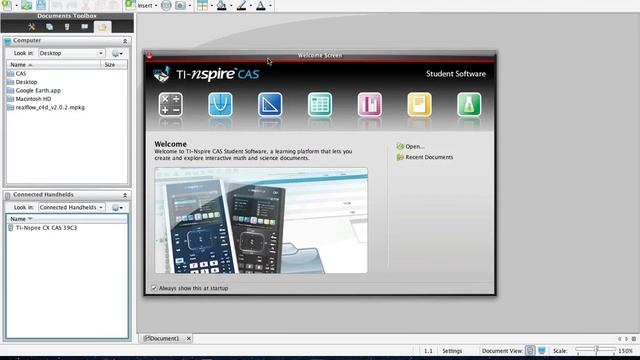The height and width of the screenshot is (360, 640).
Task: Select Google Earth.app in file list
Action: pos(34,91)
